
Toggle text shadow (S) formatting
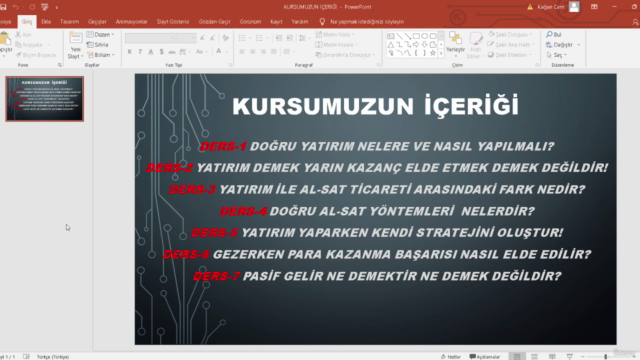click(162, 51)
